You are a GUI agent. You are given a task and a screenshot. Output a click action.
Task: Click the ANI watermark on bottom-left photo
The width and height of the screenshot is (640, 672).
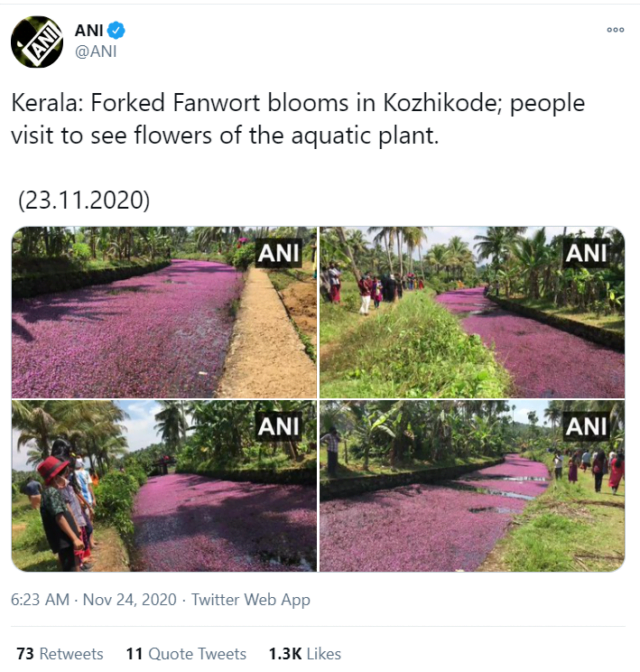(x=279, y=427)
